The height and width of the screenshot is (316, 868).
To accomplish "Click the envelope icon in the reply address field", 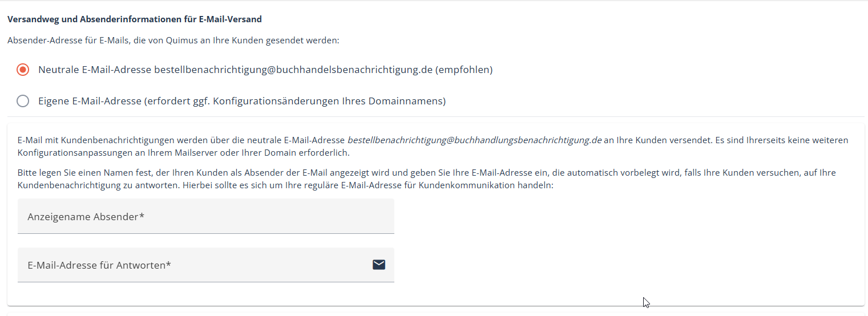I will point(379,264).
